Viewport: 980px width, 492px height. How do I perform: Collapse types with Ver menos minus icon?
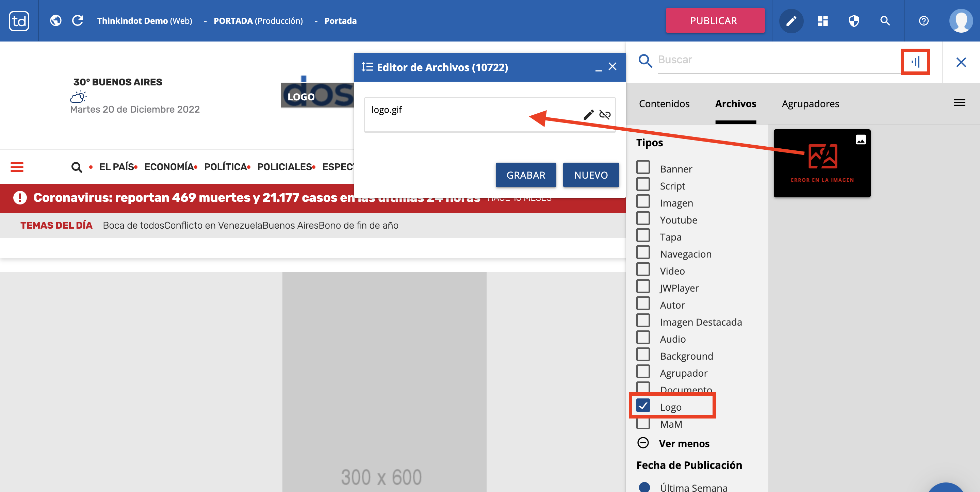[x=643, y=443]
